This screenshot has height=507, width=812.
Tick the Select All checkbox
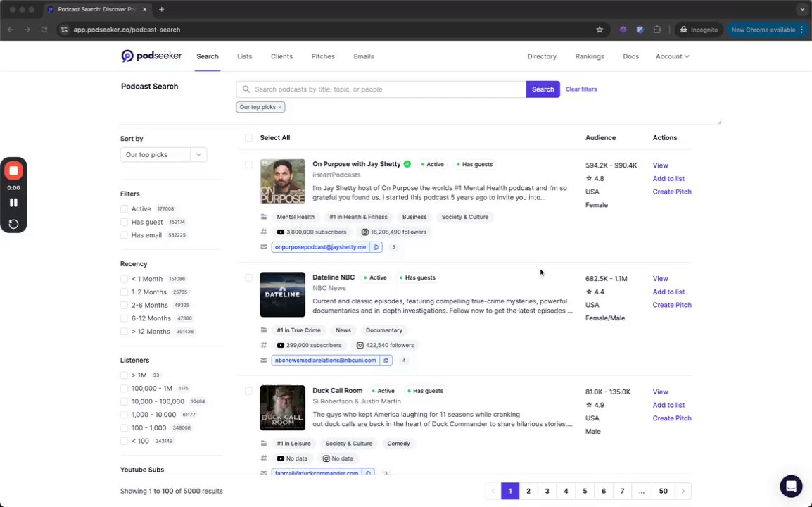[x=248, y=138]
